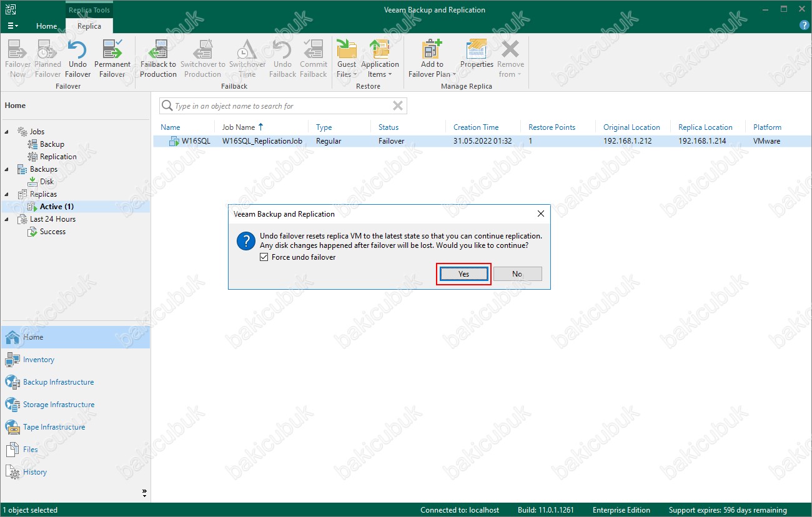
Task: Switch to the Home ribbon tab
Action: [x=47, y=26]
